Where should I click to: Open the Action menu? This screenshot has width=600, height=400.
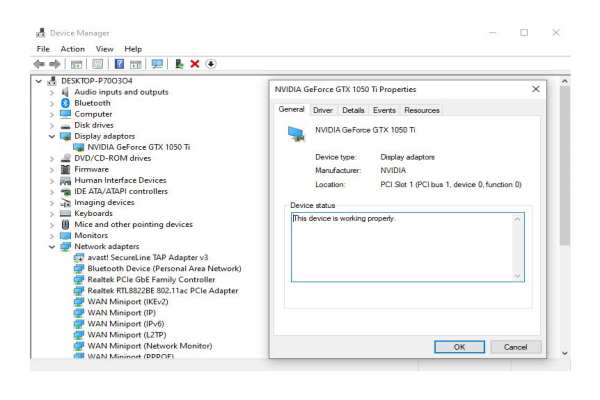pyautogui.click(x=72, y=49)
